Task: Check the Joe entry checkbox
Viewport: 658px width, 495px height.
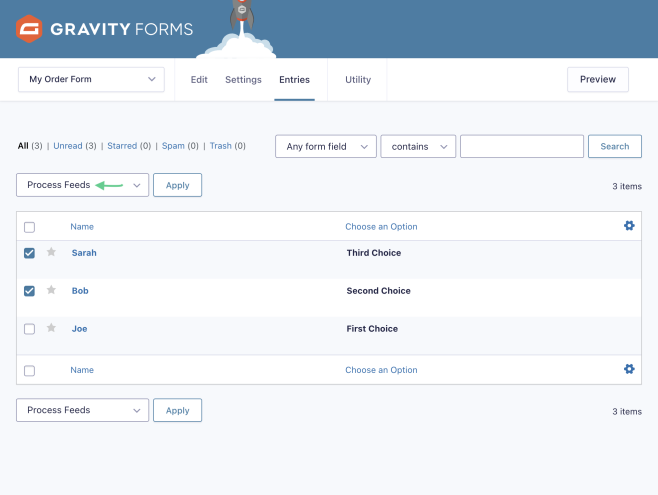Action: (x=29, y=329)
